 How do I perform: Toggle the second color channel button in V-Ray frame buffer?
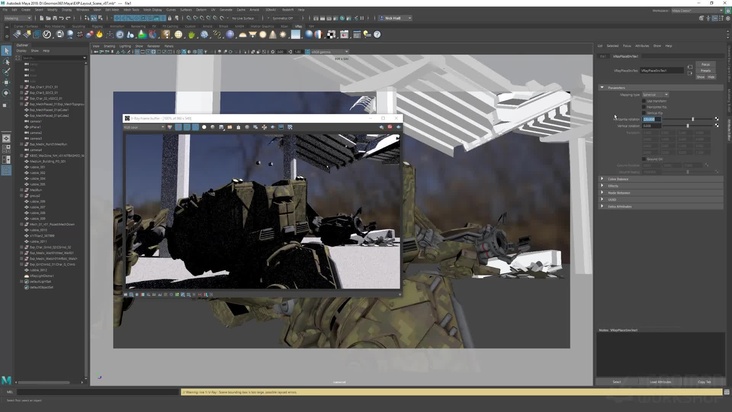tap(187, 127)
